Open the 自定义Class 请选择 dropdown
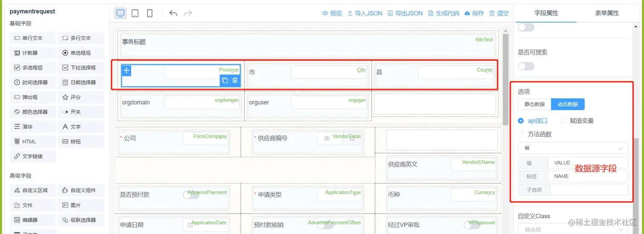The width and height of the screenshot is (644, 234). [573, 229]
